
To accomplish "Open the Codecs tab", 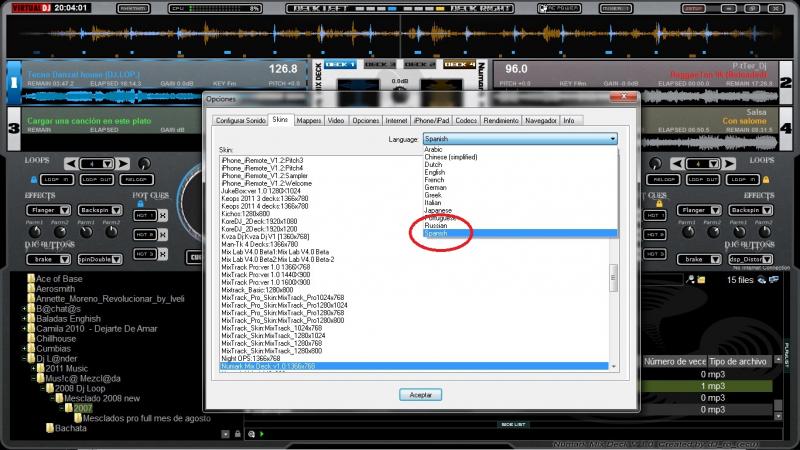I will 466,120.
